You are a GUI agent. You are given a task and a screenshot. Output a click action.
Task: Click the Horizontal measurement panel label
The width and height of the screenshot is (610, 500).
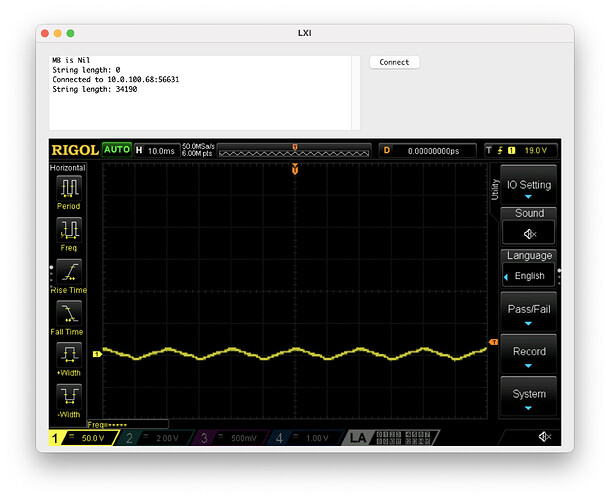(x=68, y=168)
